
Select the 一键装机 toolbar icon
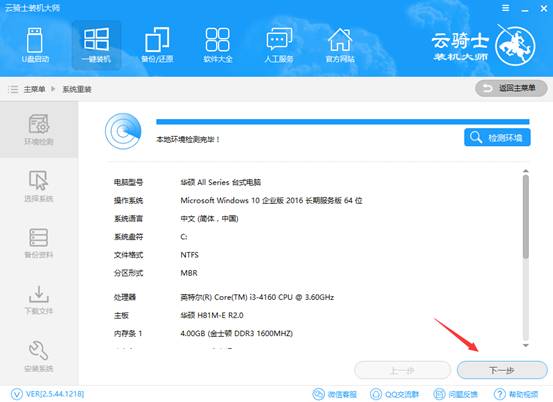coord(96,45)
